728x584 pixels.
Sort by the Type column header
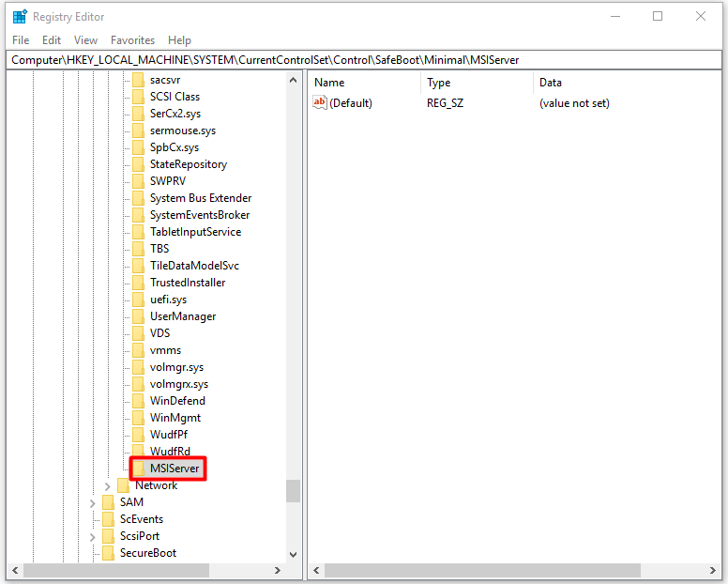click(x=478, y=83)
